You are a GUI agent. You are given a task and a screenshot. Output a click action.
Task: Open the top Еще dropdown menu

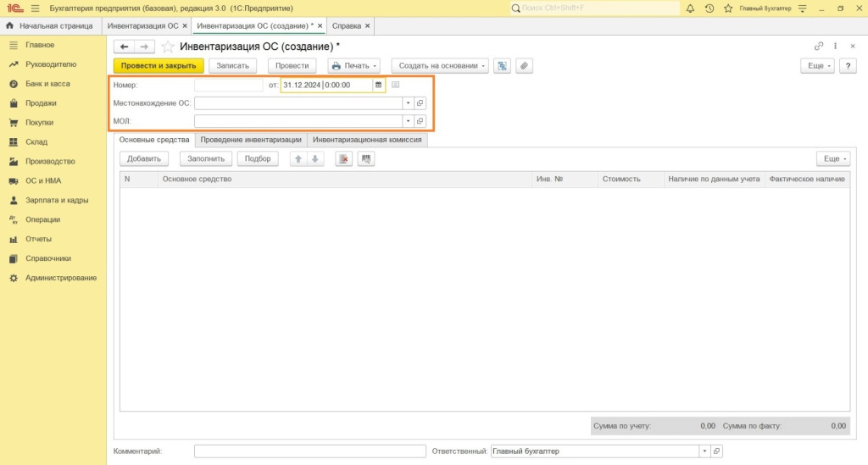(817, 66)
